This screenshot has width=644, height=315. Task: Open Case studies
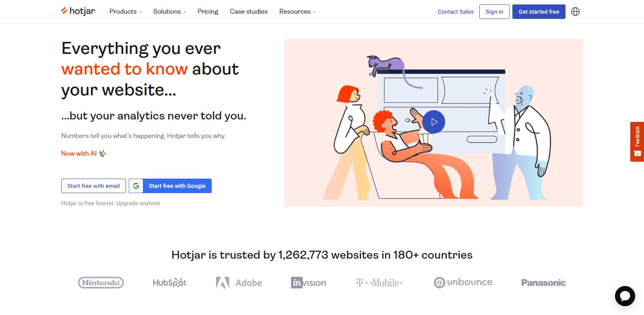coord(249,12)
